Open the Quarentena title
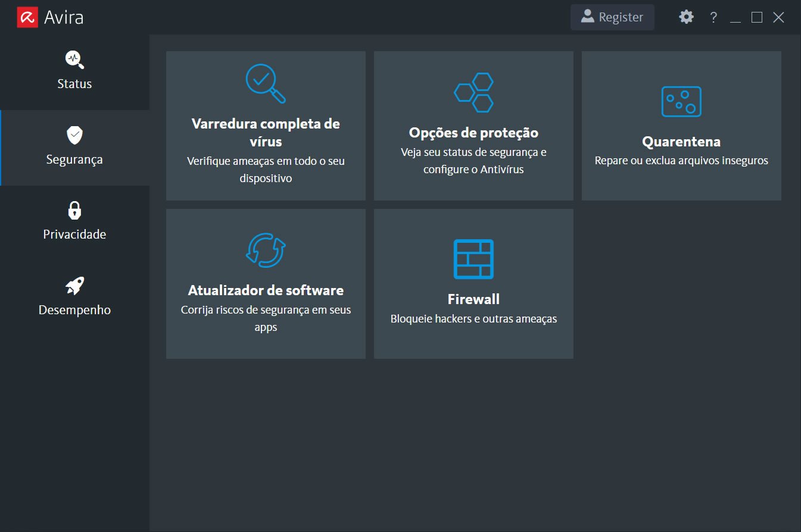The height and width of the screenshot is (532, 801). point(681,142)
